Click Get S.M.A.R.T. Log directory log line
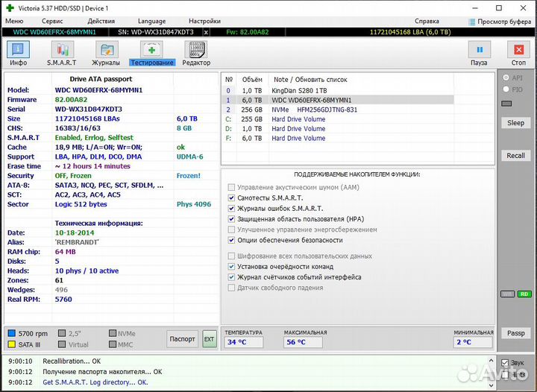537x392 pixels. 95,382
